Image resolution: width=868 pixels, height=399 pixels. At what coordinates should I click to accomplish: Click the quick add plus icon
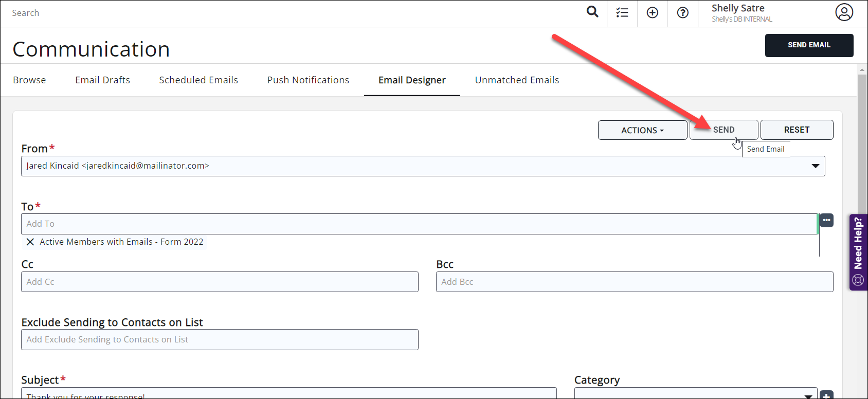[x=653, y=13]
